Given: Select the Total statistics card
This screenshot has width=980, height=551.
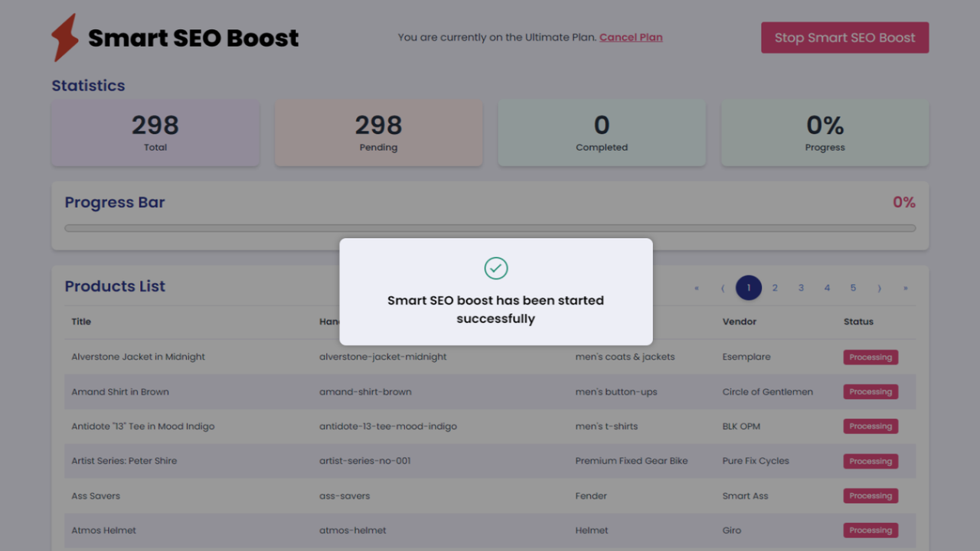Looking at the screenshot, I should (x=155, y=132).
